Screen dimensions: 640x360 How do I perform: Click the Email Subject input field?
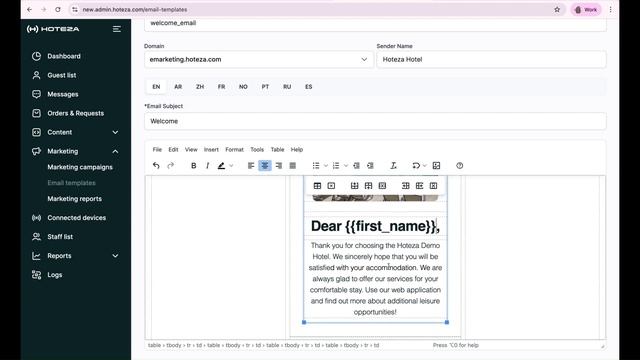point(375,121)
